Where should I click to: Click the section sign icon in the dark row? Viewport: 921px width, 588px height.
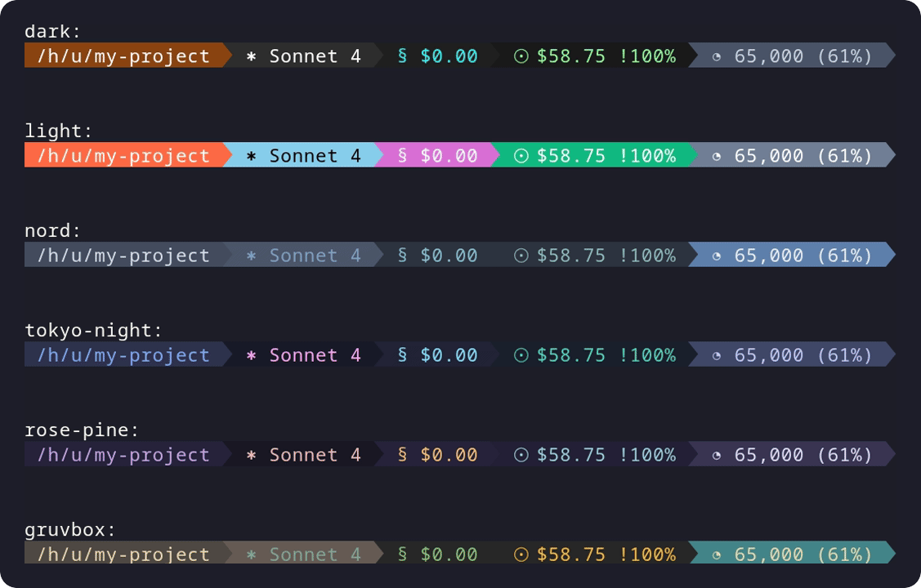402,56
